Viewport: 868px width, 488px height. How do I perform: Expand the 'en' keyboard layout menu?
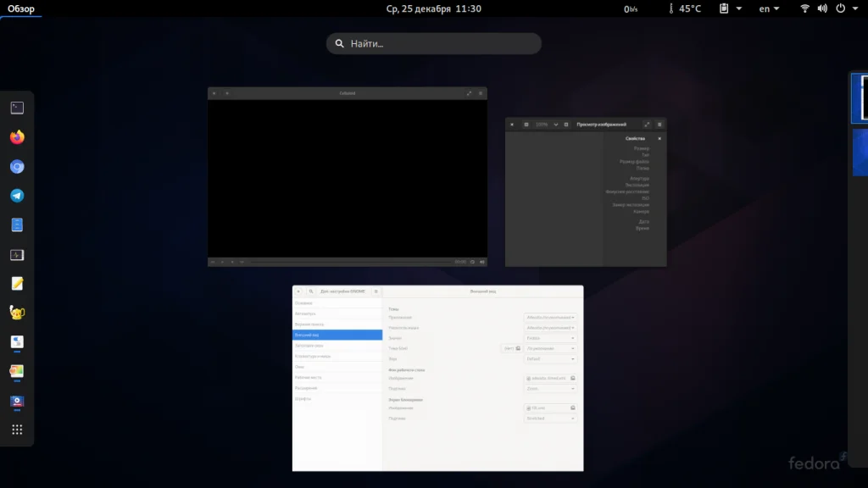click(770, 8)
